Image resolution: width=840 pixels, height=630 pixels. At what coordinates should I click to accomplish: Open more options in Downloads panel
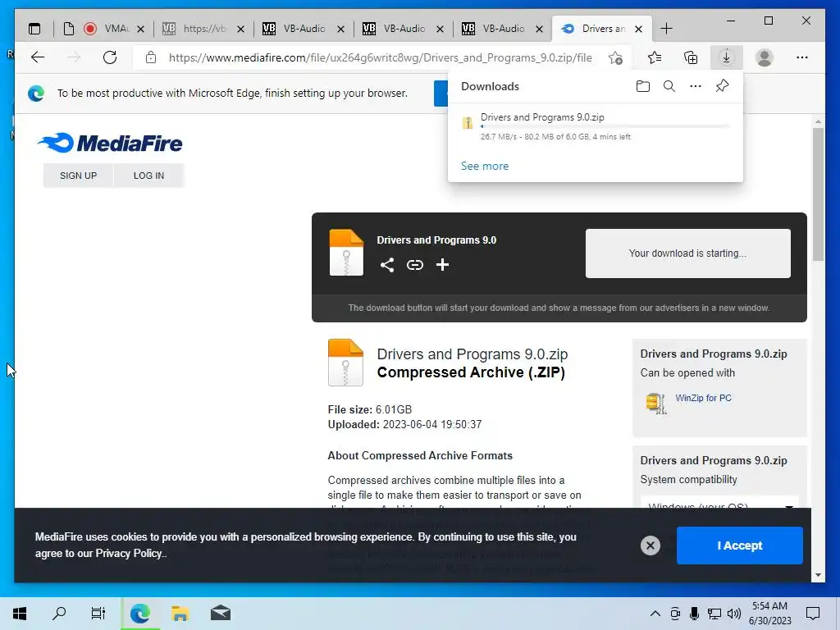point(696,86)
